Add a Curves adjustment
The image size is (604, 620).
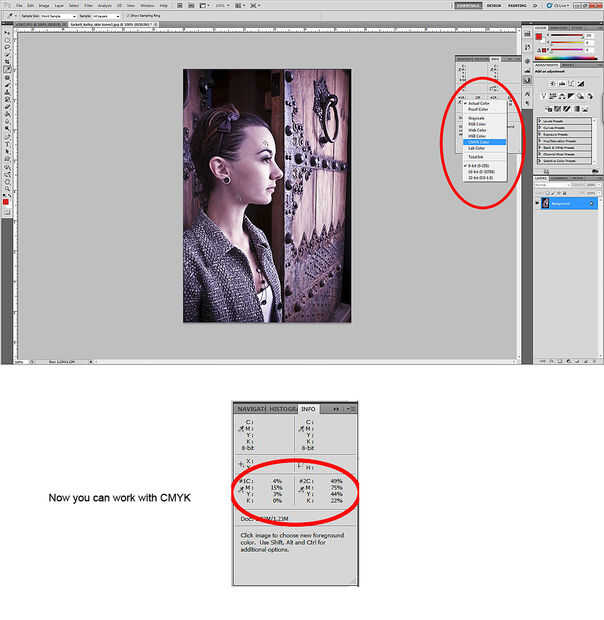coord(571,84)
